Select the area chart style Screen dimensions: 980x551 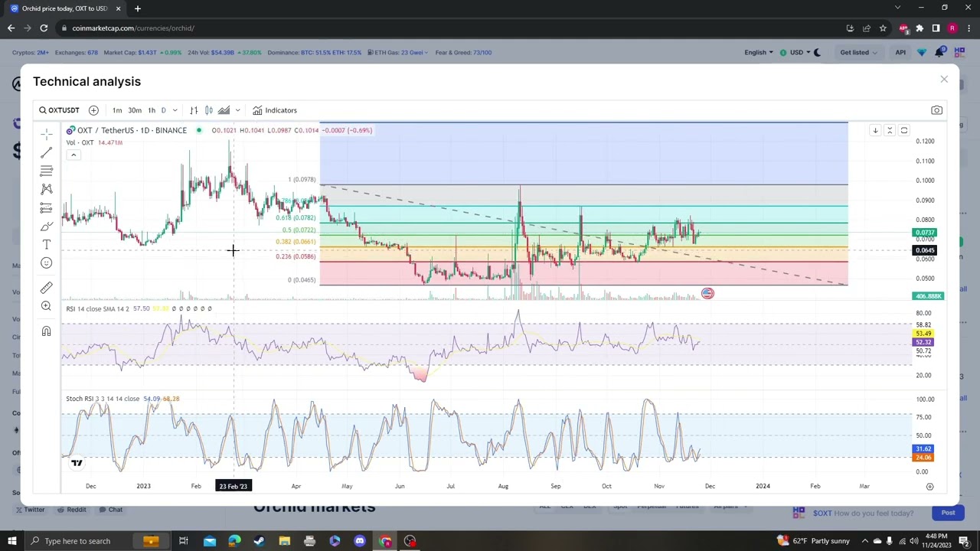224,110
